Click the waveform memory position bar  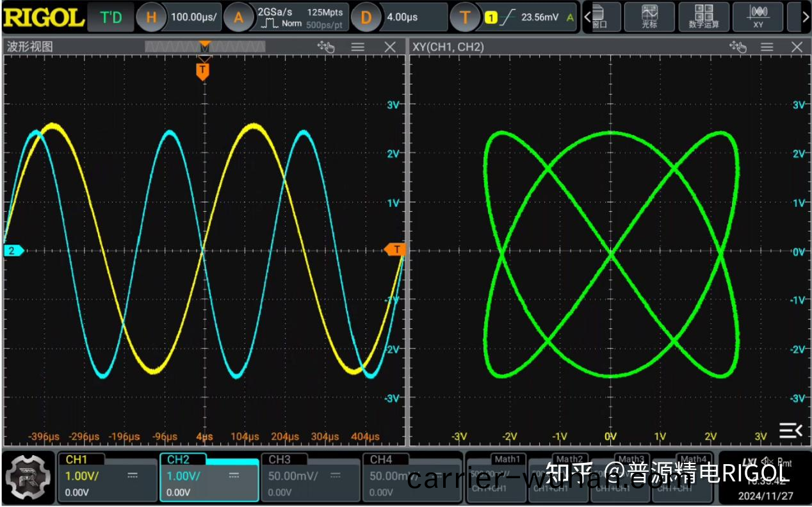point(205,47)
